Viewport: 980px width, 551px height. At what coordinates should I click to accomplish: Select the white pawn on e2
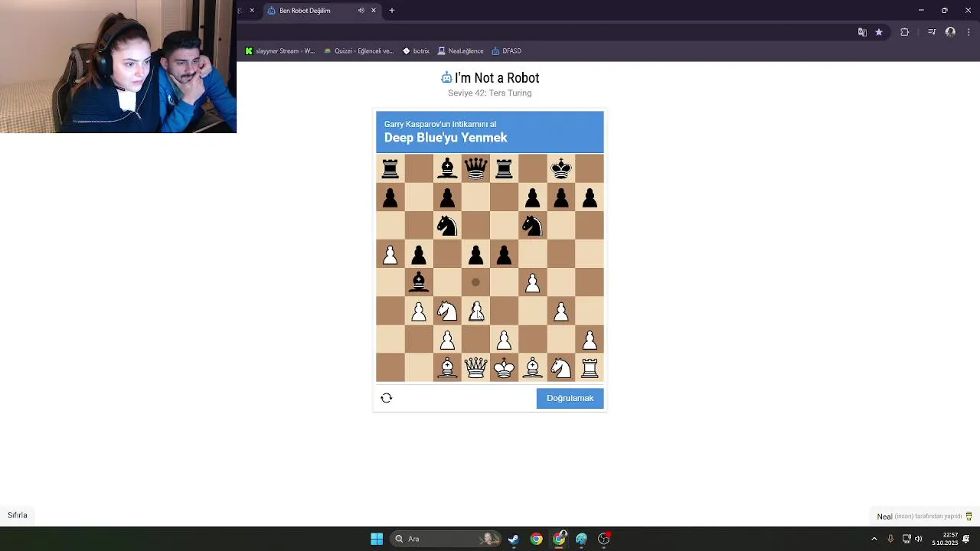point(504,339)
